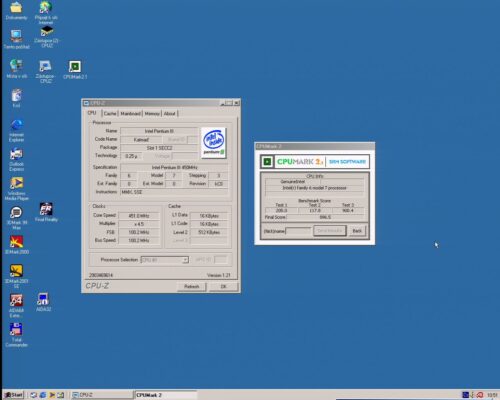Click the Nickname input field in CPUMark
Screen dimensions: 500x400
click(298, 231)
